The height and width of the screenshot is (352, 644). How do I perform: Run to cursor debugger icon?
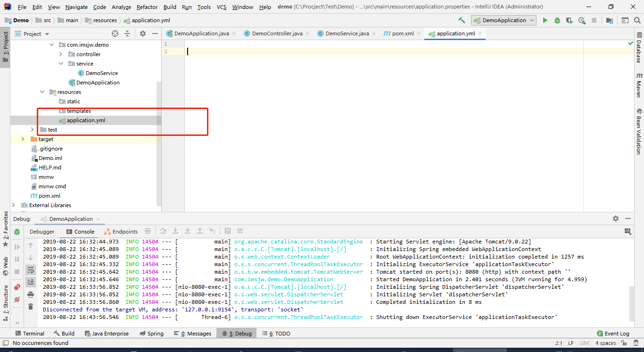point(213,231)
